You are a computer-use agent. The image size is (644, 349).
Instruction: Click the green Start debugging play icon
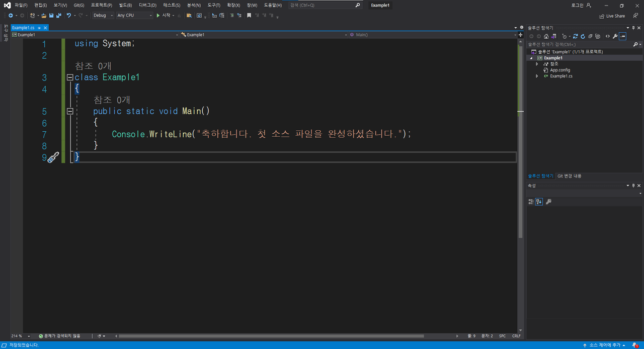158,16
